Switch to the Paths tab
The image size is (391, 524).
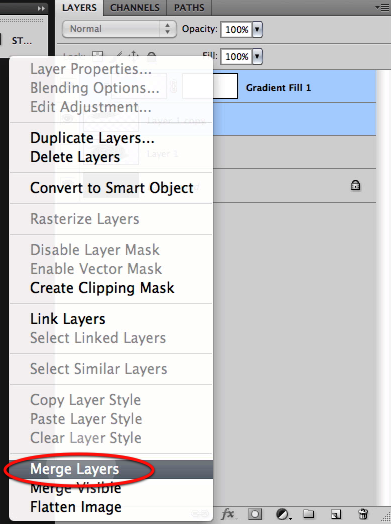click(x=189, y=8)
